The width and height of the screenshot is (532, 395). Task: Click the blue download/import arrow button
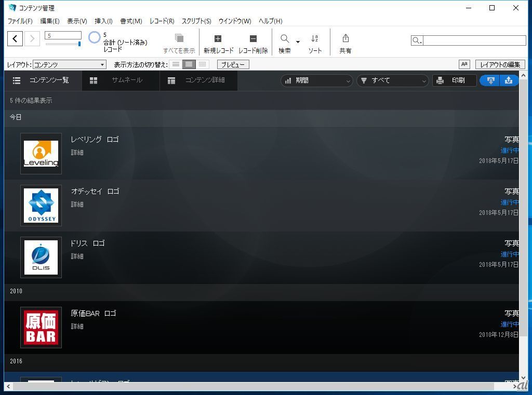coord(490,80)
